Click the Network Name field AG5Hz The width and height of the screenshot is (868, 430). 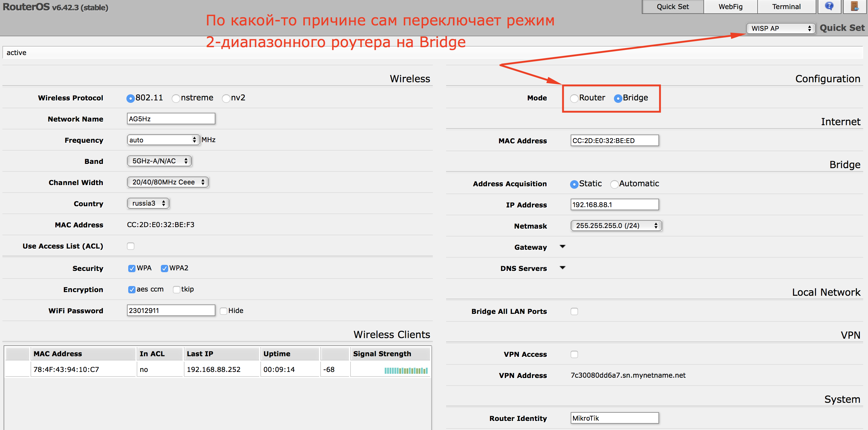(x=171, y=119)
